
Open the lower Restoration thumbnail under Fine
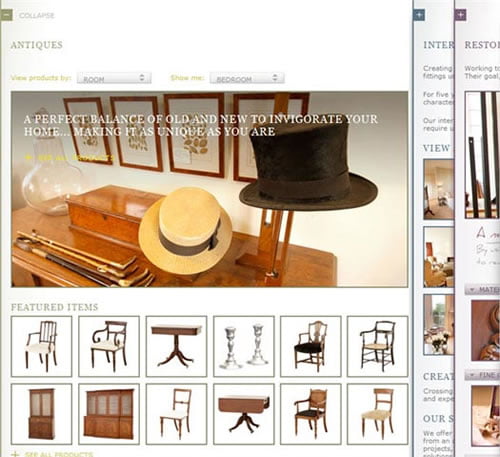[x=485, y=416]
